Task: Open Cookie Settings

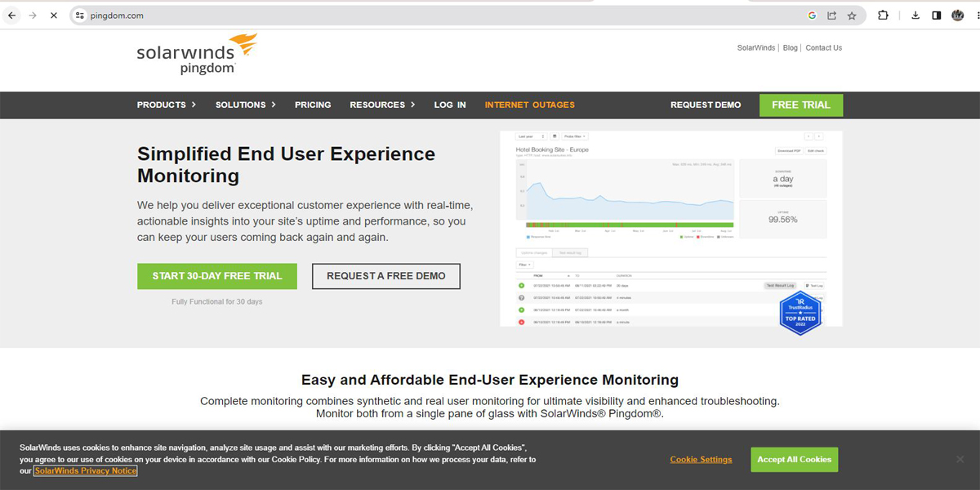Action: pyautogui.click(x=702, y=460)
